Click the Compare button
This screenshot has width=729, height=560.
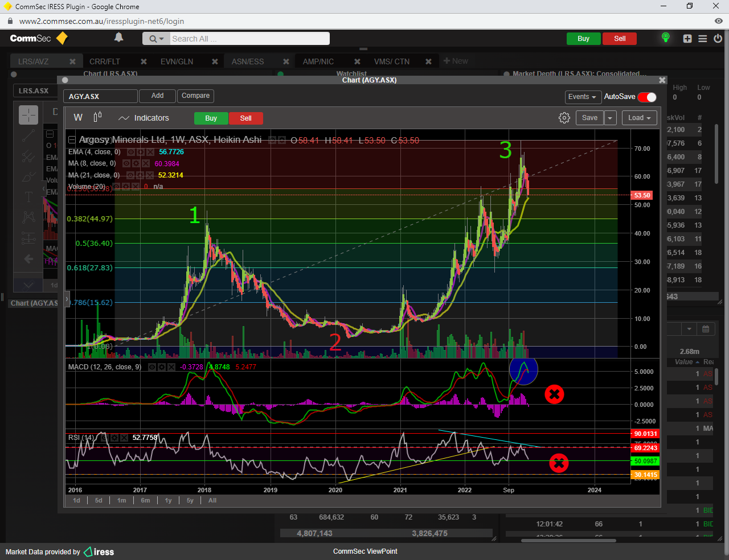click(x=195, y=96)
